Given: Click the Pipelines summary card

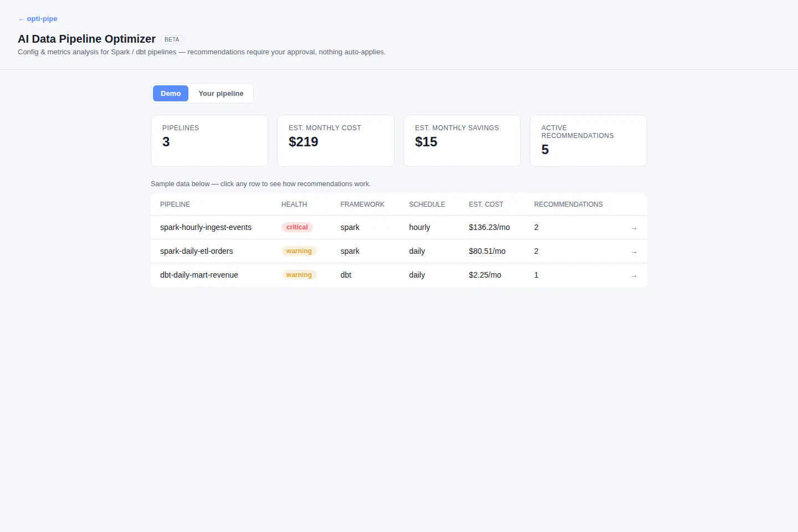Looking at the screenshot, I should (209, 141).
